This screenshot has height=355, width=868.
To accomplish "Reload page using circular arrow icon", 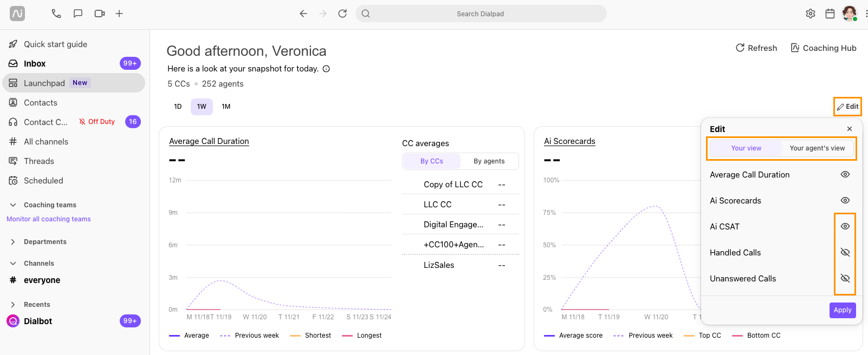I will coord(342,14).
